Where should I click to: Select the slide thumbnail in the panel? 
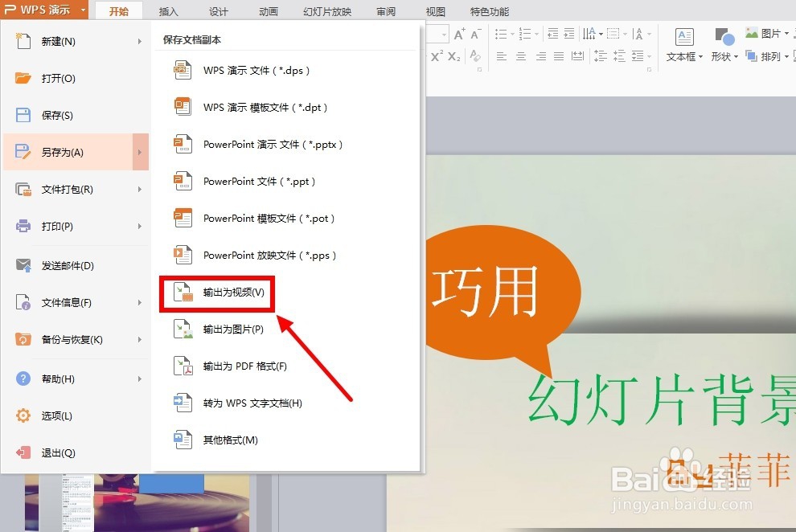coord(137,502)
